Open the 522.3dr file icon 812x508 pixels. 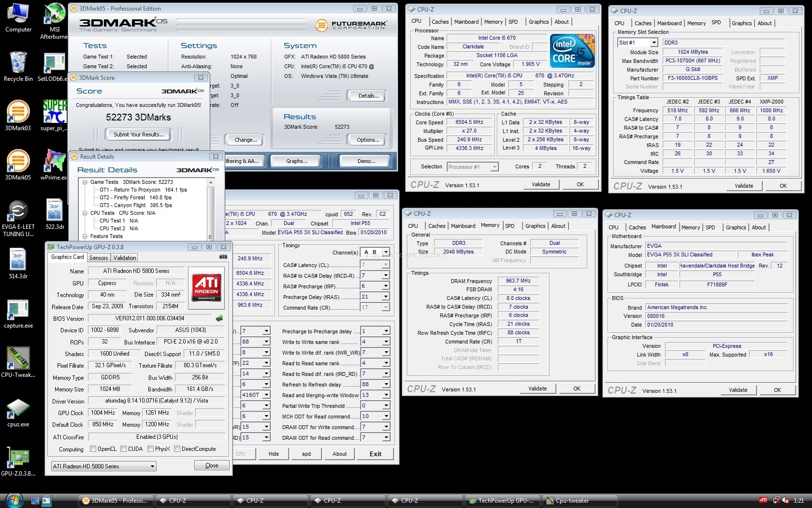[55, 214]
